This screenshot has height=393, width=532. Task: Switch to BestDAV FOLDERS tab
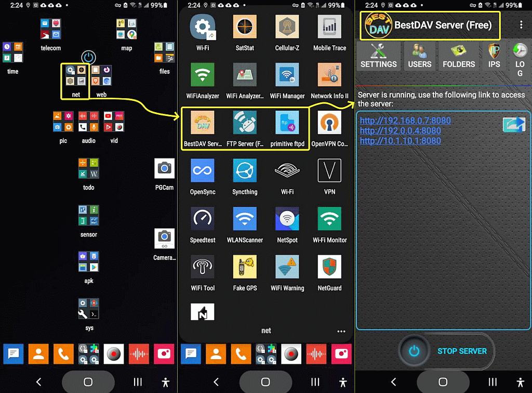[x=459, y=56]
